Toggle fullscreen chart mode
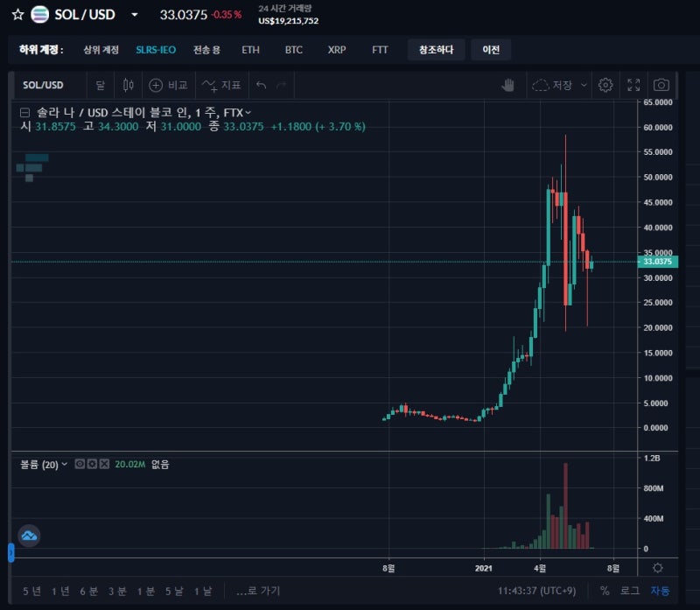 click(x=633, y=85)
